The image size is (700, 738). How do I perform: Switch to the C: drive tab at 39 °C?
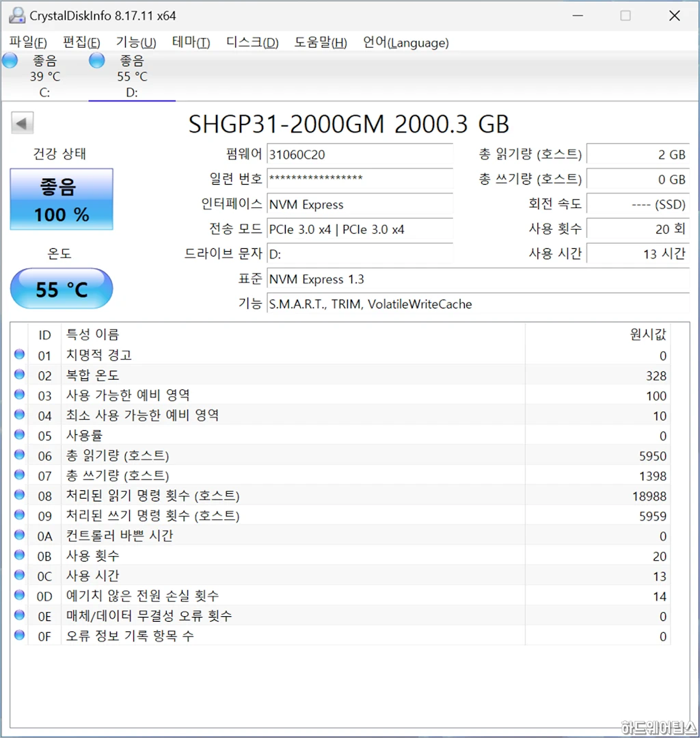click(44, 76)
